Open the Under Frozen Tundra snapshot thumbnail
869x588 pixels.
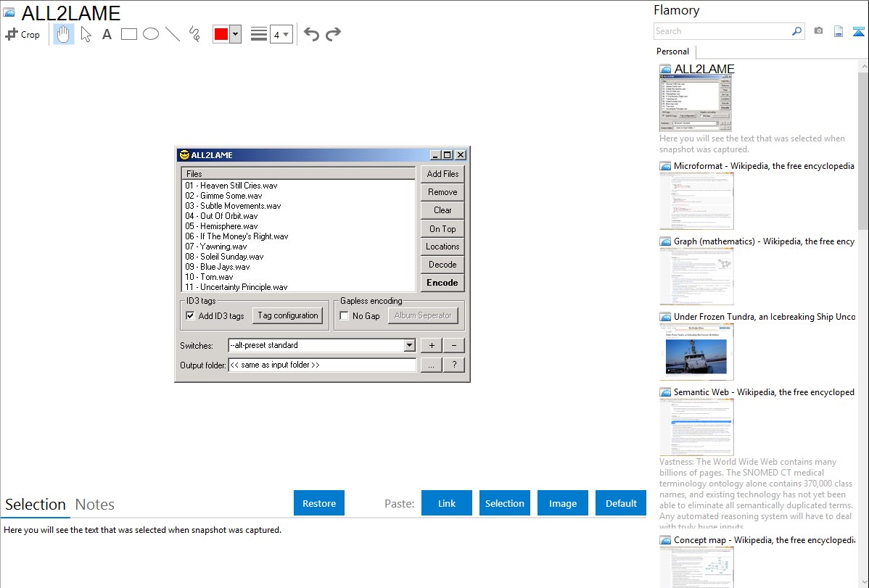[696, 352]
